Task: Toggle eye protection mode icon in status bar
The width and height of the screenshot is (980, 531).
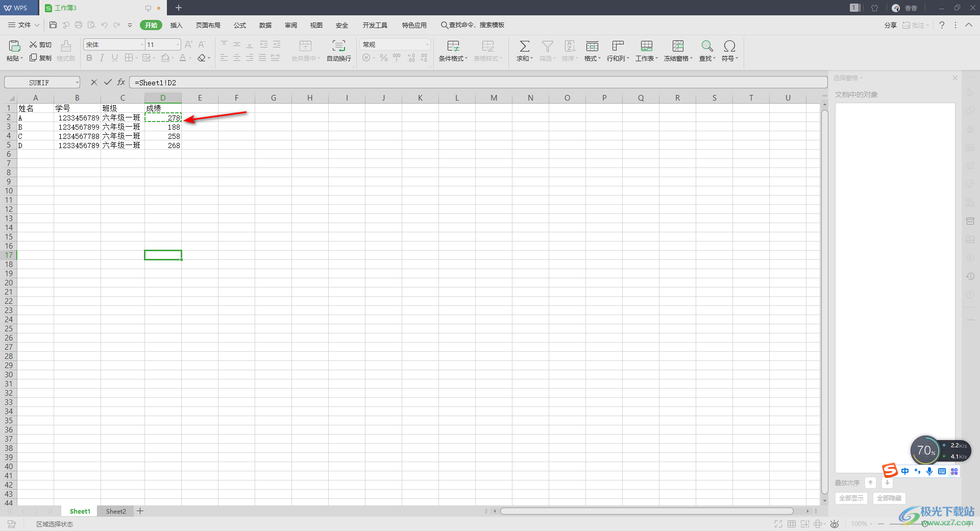Action: tap(835, 524)
